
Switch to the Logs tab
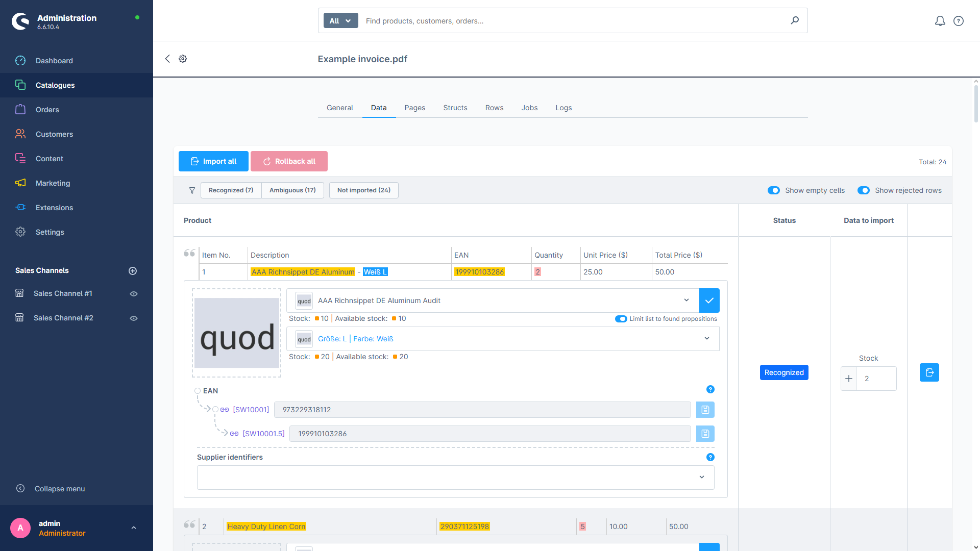pyautogui.click(x=563, y=108)
